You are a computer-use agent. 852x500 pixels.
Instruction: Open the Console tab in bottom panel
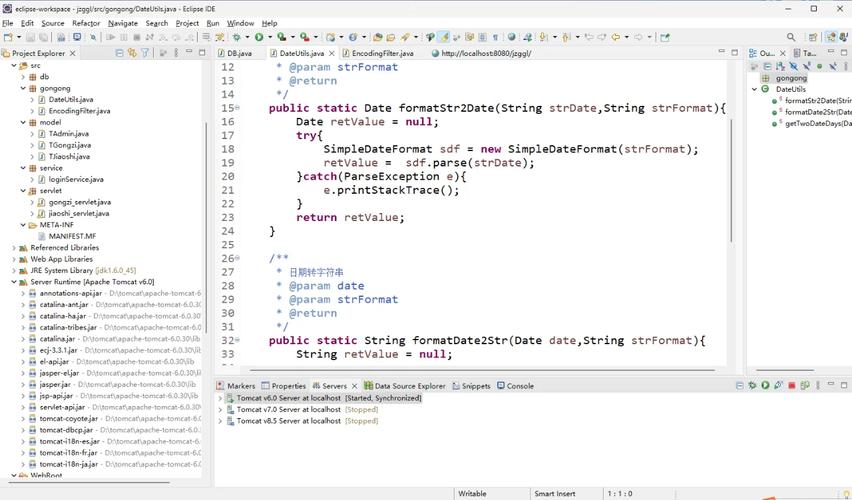click(x=519, y=385)
